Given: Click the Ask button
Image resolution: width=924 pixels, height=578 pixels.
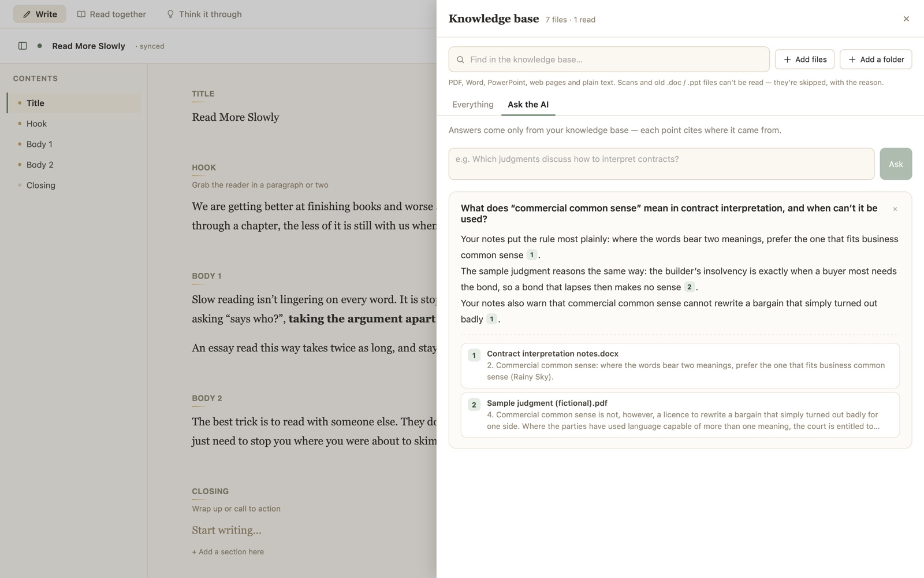Looking at the screenshot, I should tap(896, 164).
